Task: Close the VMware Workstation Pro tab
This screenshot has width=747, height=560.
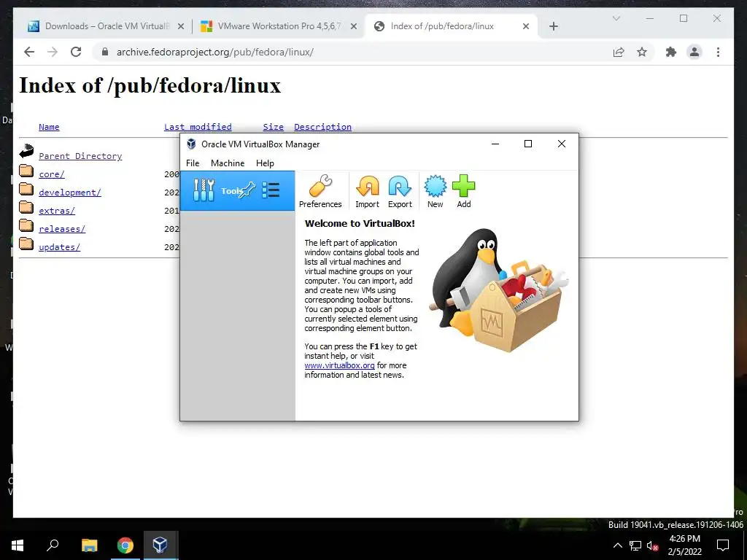Action: pos(354,26)
